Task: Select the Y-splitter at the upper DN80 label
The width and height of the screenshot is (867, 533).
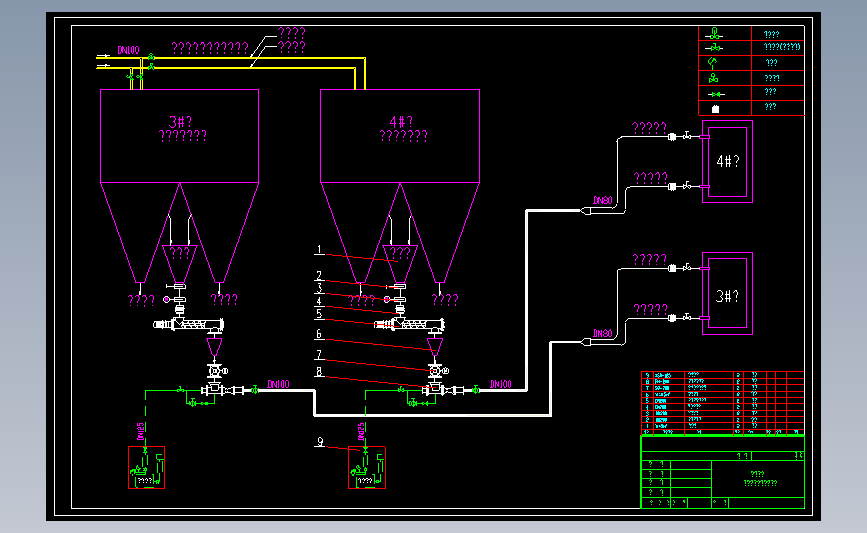Action: point(587,211)
